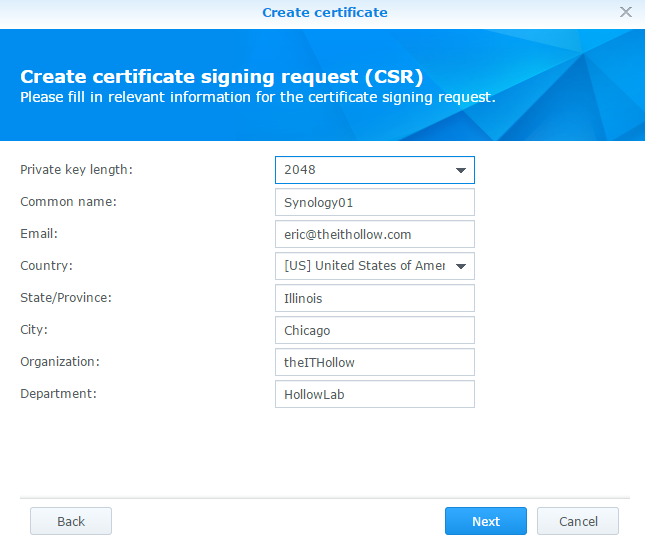Close the Create certificate dialog
The height and width of the screenshot is (541, 645).
pos(626,12)
